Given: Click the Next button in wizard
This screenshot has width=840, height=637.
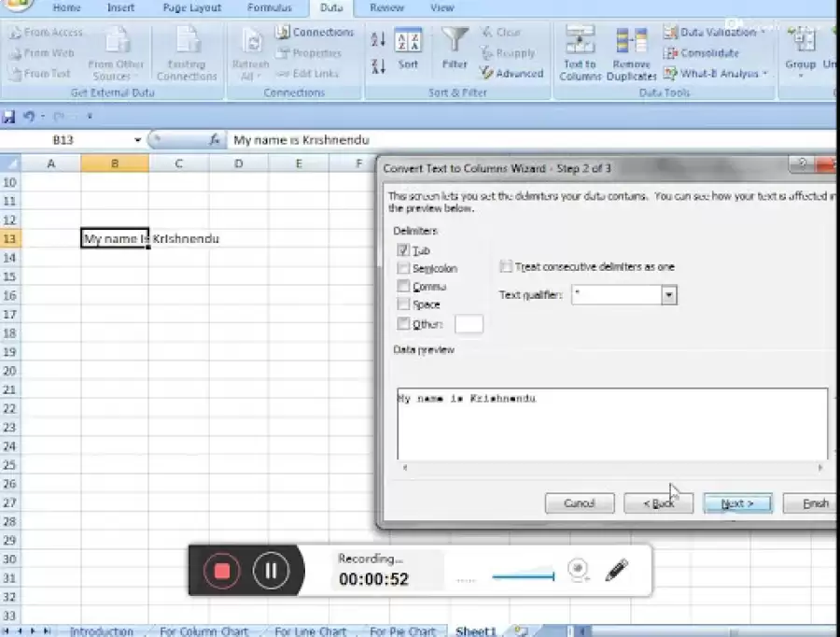Looking at the screenshot, I should [736, 503].
